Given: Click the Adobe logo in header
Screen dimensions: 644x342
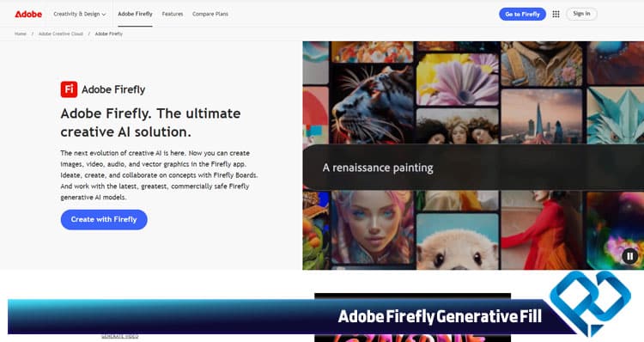Looking at the screenshot, I should click(x=28, y=14).
